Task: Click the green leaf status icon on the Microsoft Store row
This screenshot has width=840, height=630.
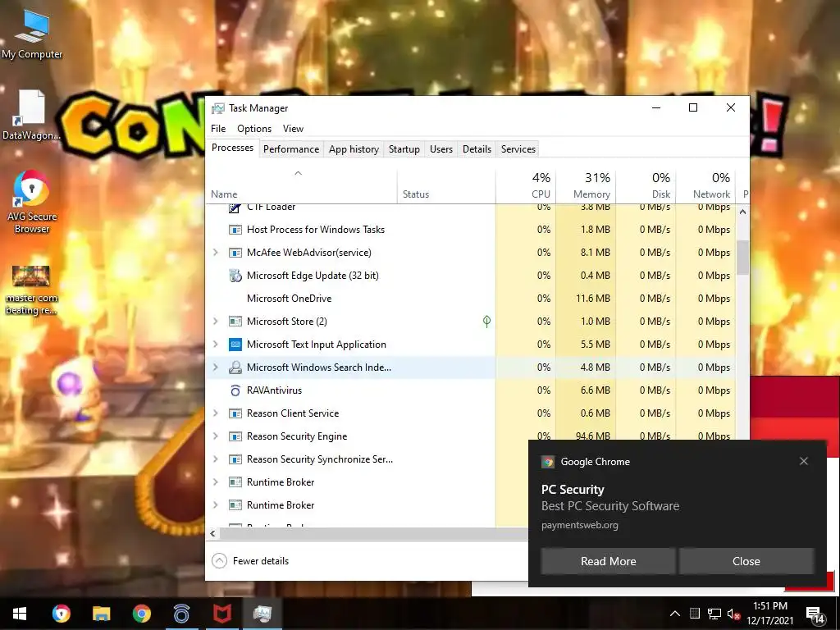Action: coord(486,322)
